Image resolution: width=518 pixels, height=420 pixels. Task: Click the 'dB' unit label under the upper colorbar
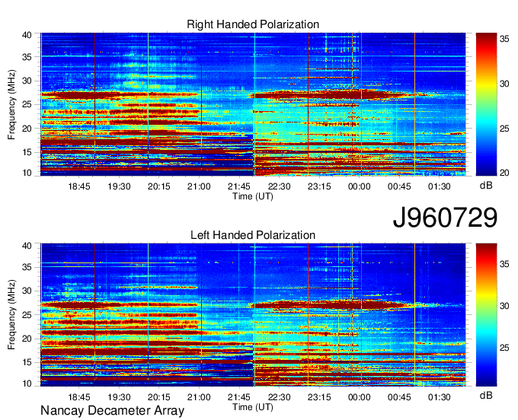click(x=486, y=186)
